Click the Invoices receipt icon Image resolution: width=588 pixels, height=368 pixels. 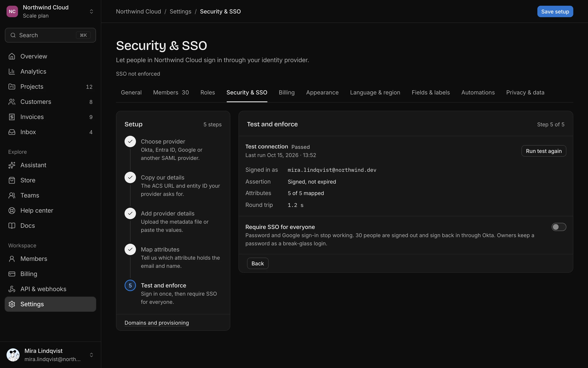[x=12, y=117]
